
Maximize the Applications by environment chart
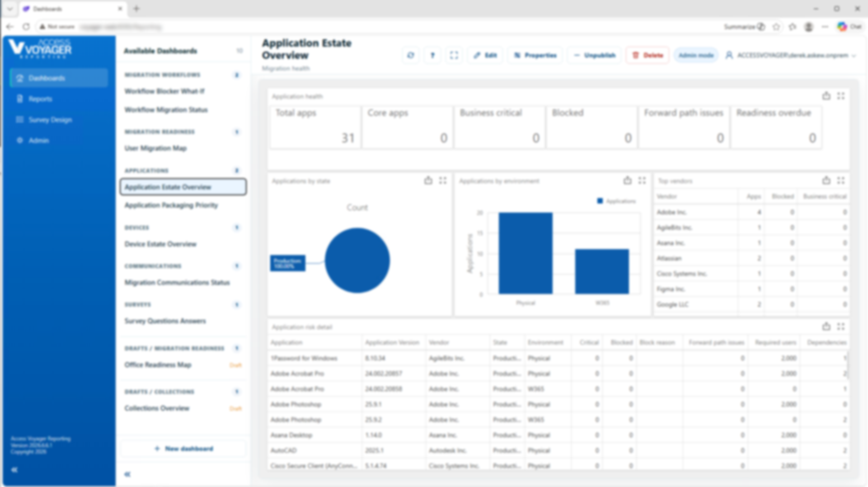tap(642, 180)
